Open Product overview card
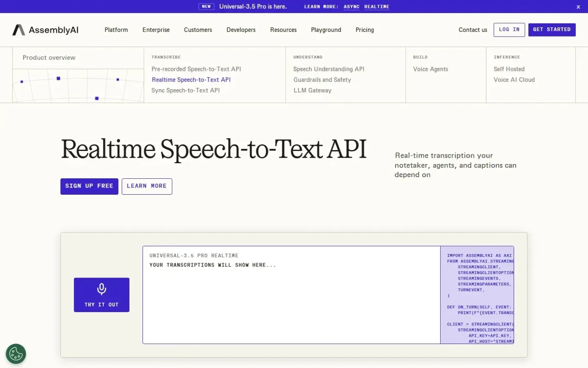 coord(78,75)
